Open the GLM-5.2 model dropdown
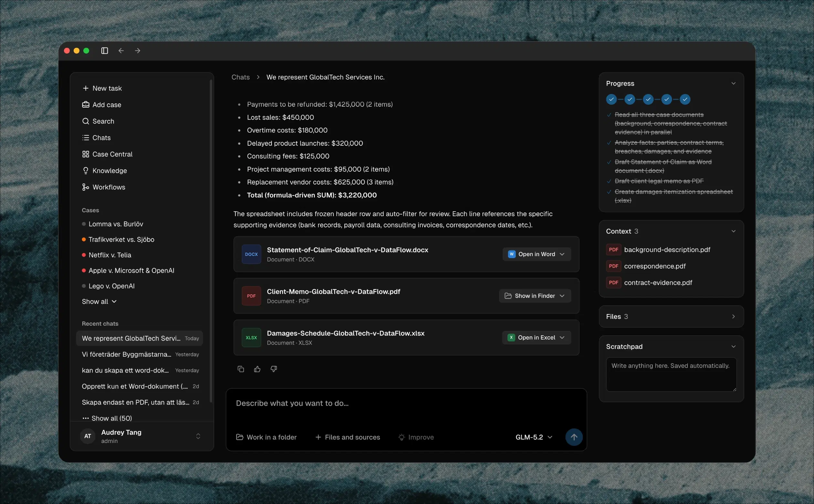 click(x=534, y=437)
